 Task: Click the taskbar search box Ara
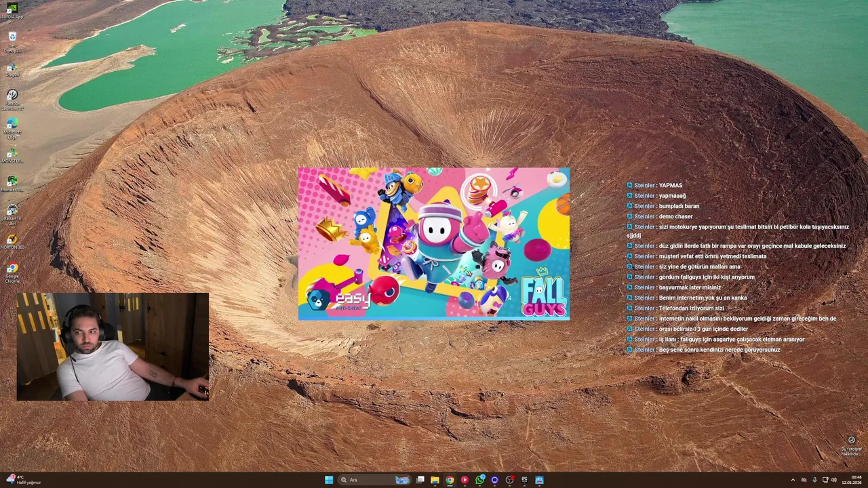click(374, 480)
